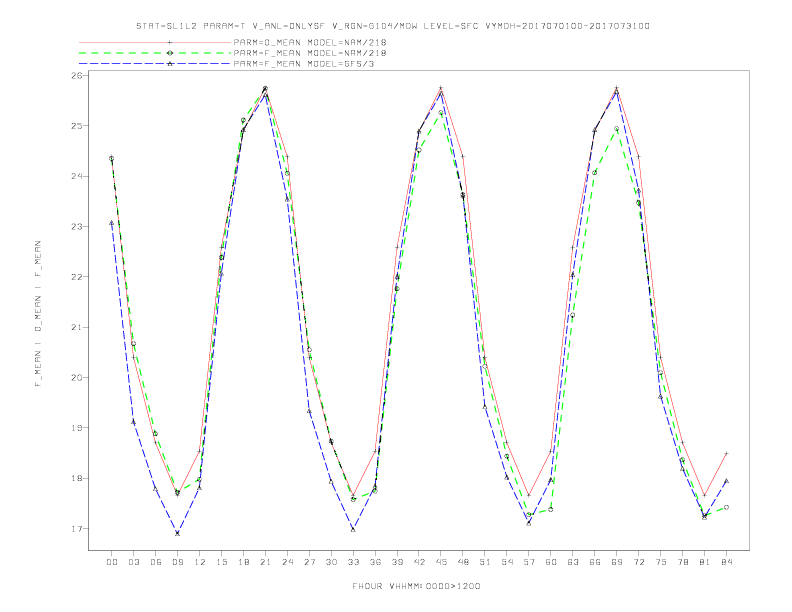792x612 pixels.
Task: Click x-axis forecast hour label 18
Action: coord(243,562)
